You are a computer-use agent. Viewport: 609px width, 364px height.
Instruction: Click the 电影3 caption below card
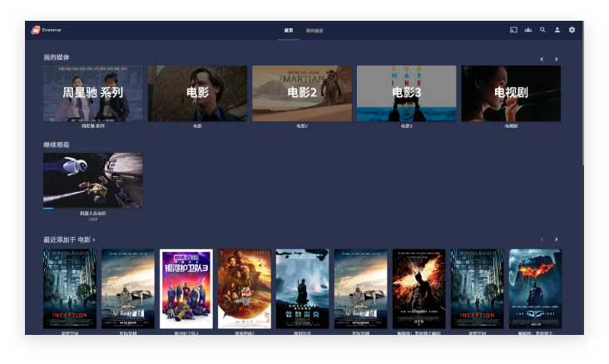(407, 126)
